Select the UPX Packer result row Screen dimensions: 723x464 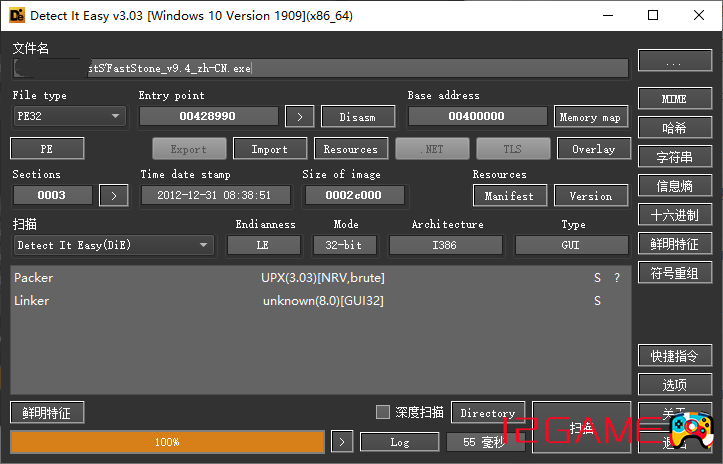(x=322, y=278)
